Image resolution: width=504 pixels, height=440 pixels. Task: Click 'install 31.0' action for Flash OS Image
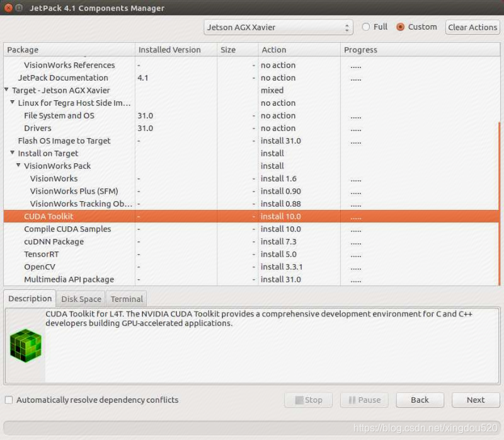pos(280,141)
